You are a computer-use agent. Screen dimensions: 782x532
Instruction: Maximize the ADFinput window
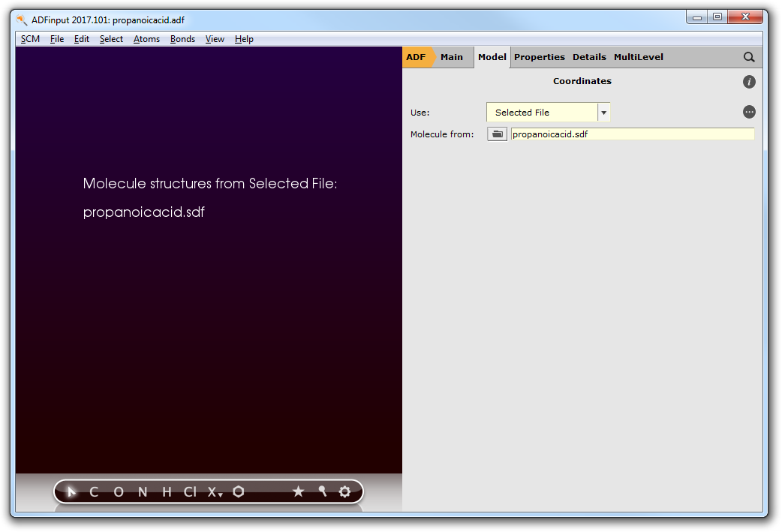[x=717, y=17]
